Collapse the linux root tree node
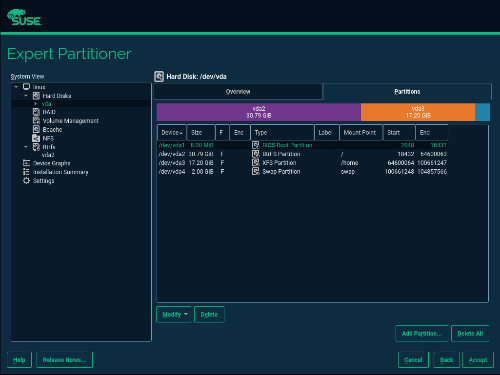Image resolution: width=500 pixels, height=375 pixels. point(16,87)
